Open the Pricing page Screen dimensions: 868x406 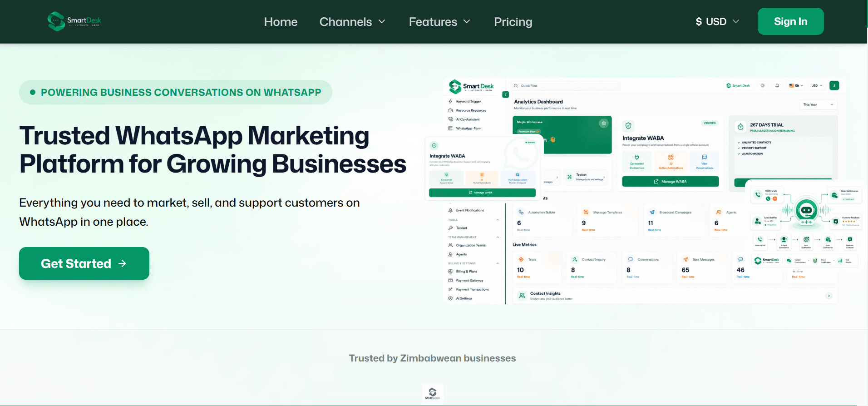(513, 22)
